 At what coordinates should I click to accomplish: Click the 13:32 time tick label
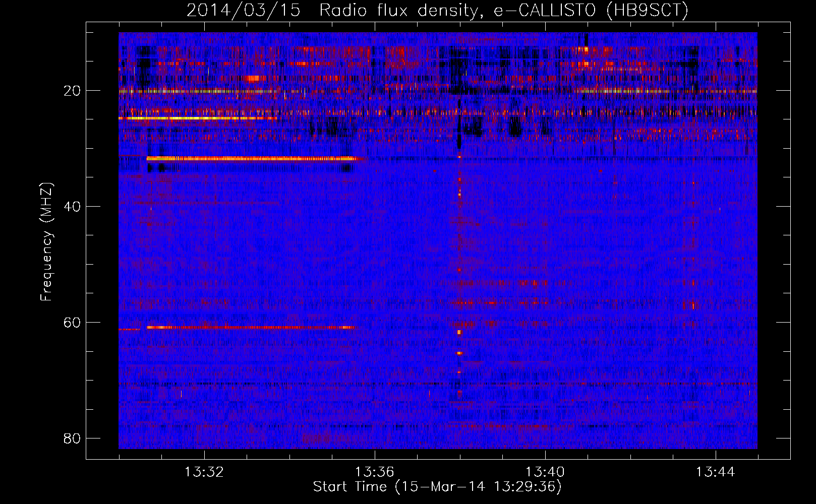204,472
